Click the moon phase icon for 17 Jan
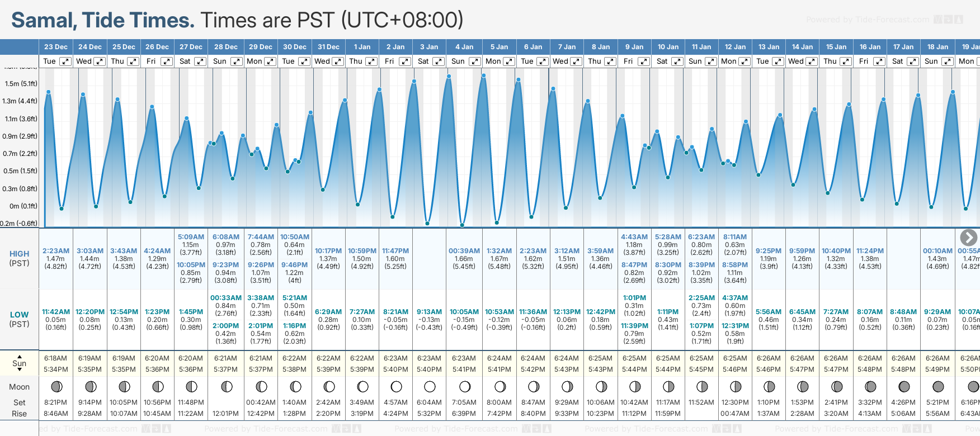The image size is (980, 436). [x=903, y=387]
